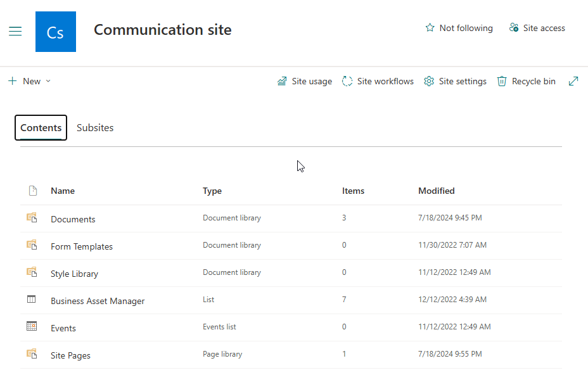
Task: Sort by the Type column header
Action: pos(212,191)
